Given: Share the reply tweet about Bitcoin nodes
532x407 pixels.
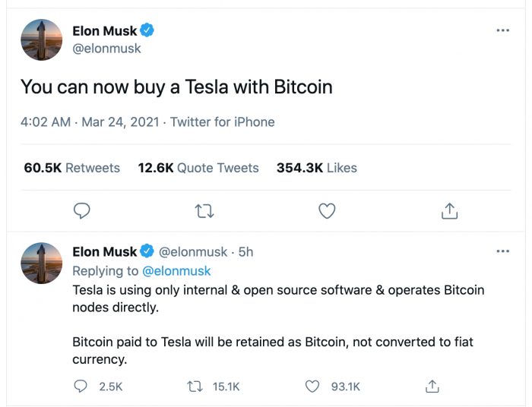Looking at the screenshot, I should click(432, 386).
